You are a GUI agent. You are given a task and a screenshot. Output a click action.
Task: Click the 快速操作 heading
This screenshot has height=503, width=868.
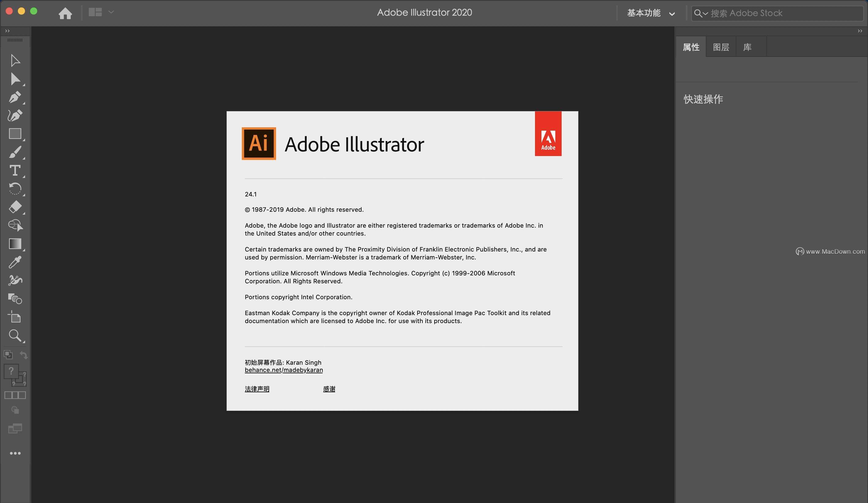point(703,99)
